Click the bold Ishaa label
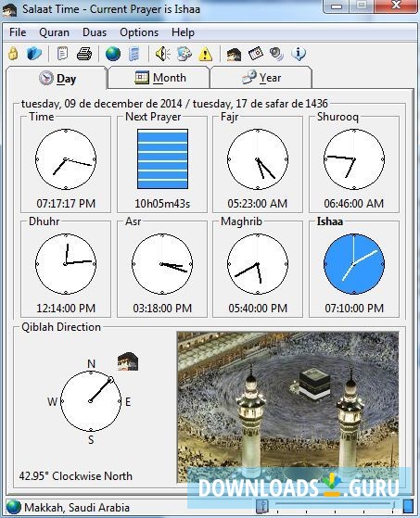This screenshot has width=420, height=518. [330, 221]
